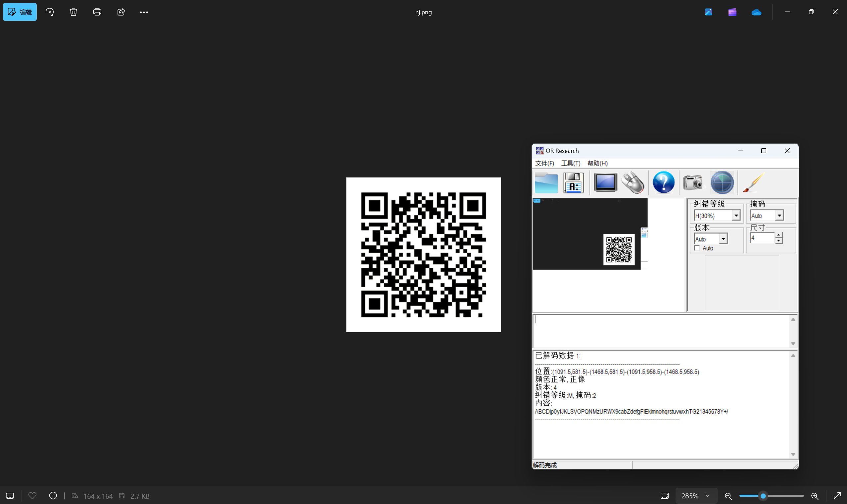Zoom in with the plus magnifier icon
Image resolution: width=847 pixels, height=504 pixels.
[x=814, y=496]
